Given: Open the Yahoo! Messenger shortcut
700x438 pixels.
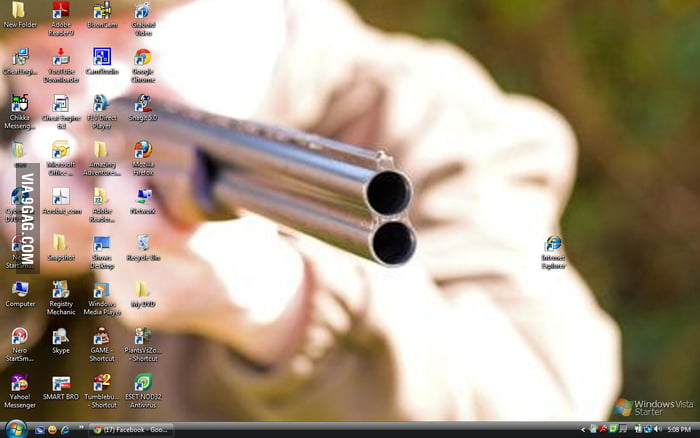Looking at the screenshot, I should coord(19,383).
